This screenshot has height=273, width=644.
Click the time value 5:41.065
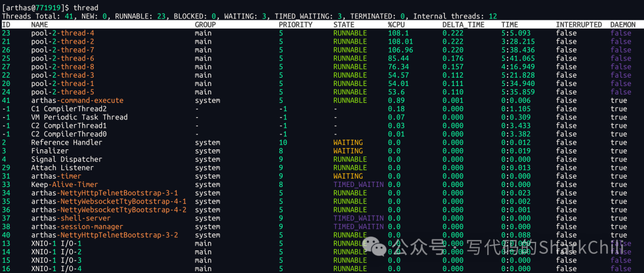pyautogui.click(x=518, y=58)
